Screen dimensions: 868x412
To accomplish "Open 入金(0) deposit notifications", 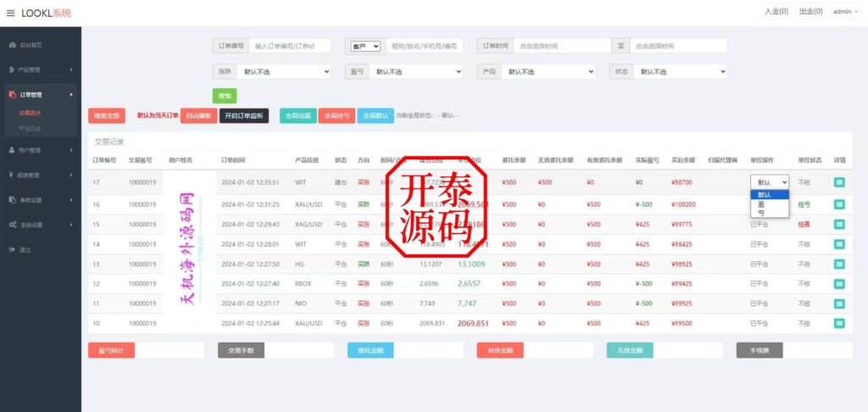I will pyautogui.click(x=776, y=11).
